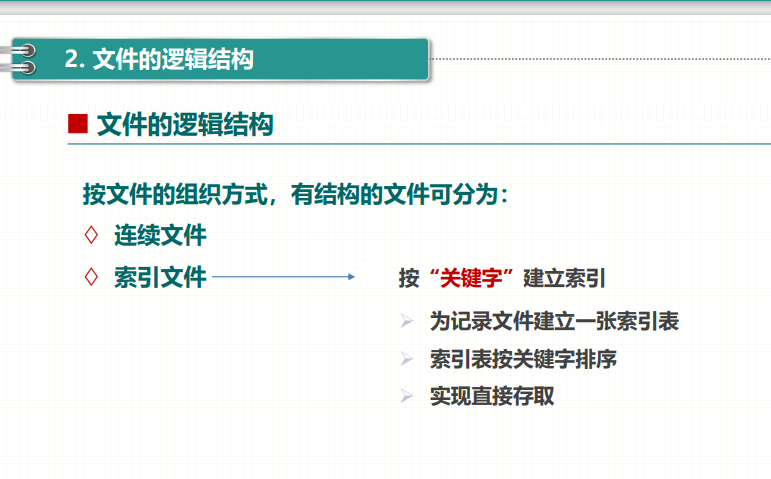Viewport: 771px width, 479px height.
Task: Select the text '连续文件'
Action: 160,235
